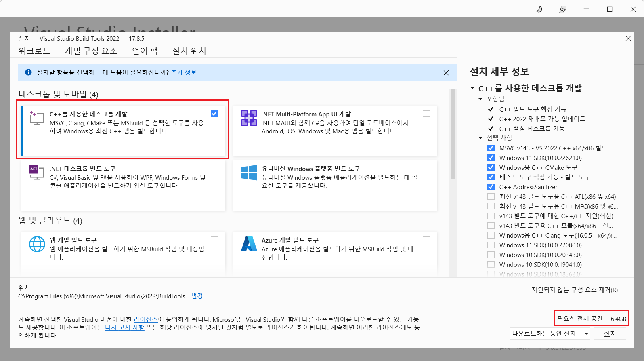Image resolution: width=644 pixels, height=361 pixels.
Task: Click the workloads list vertical scrollbar
Action: pyautogui.click(x=453, y=134)
